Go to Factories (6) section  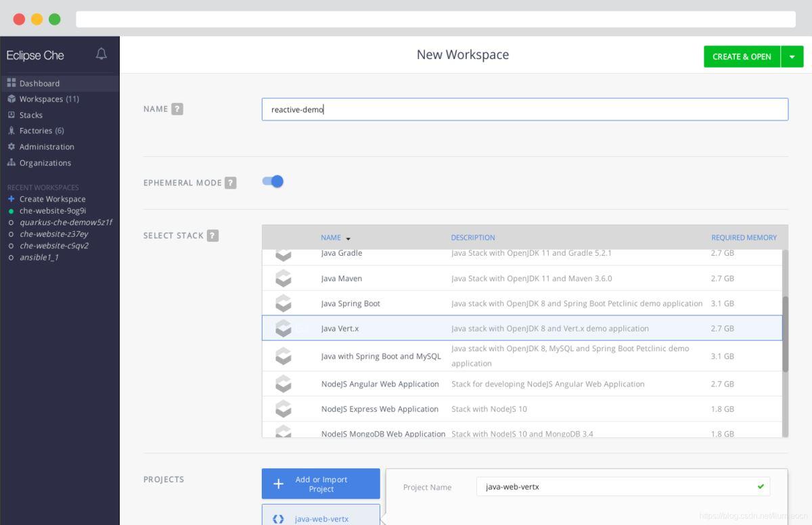click(41, 131)
